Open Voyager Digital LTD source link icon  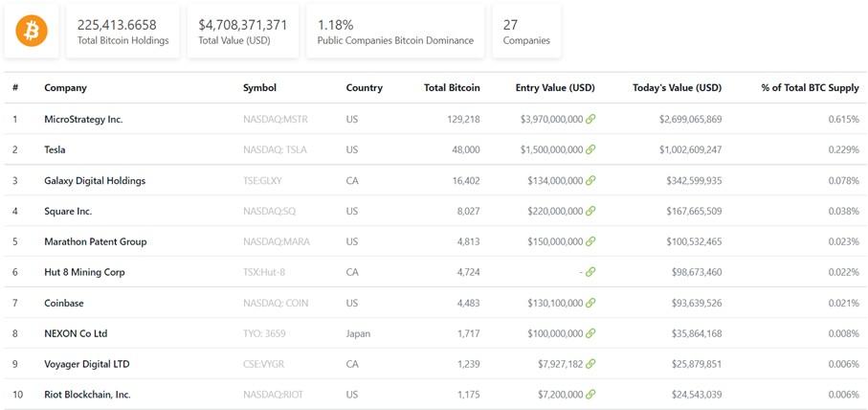coord(590,364)
